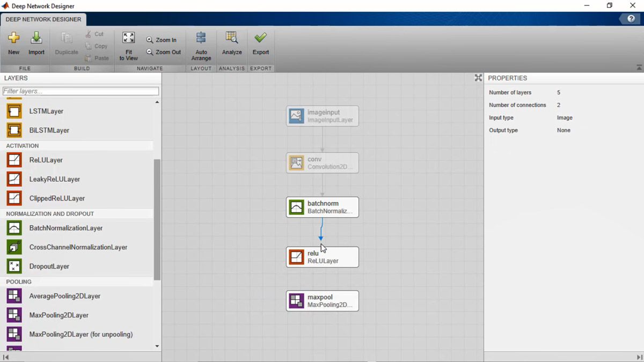Screen dimensions: 644x362
Task: Click Zoom Out button
Action: (x=164, y=52)
